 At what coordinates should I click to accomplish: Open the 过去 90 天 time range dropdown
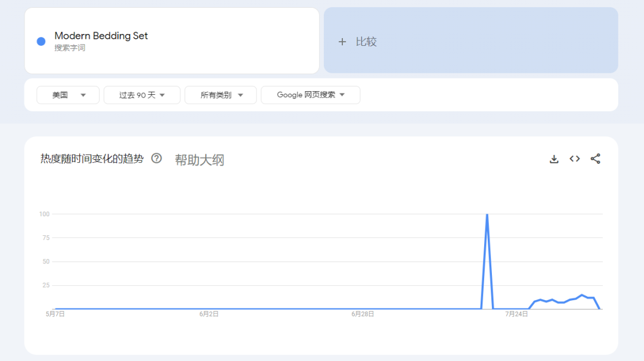[142, 95]
